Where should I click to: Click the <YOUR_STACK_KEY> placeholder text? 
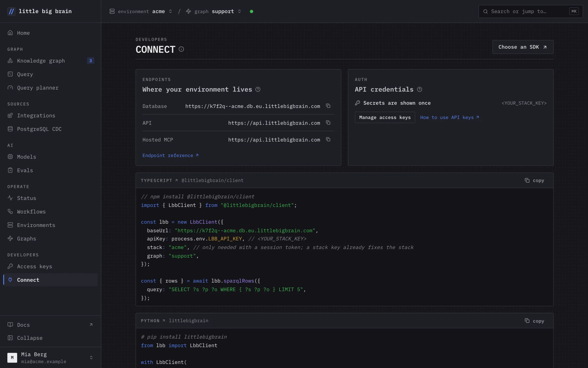(524, 103)
